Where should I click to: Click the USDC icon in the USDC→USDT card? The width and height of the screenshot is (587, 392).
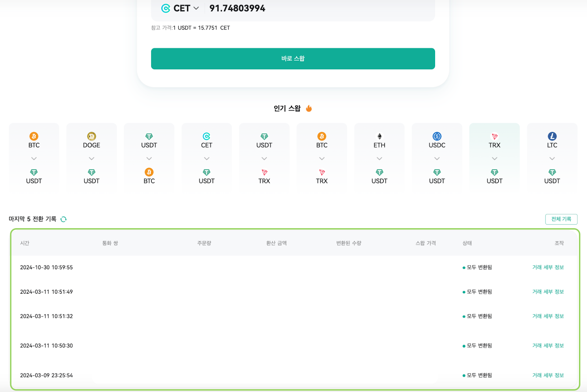click(x=437, y=136)
